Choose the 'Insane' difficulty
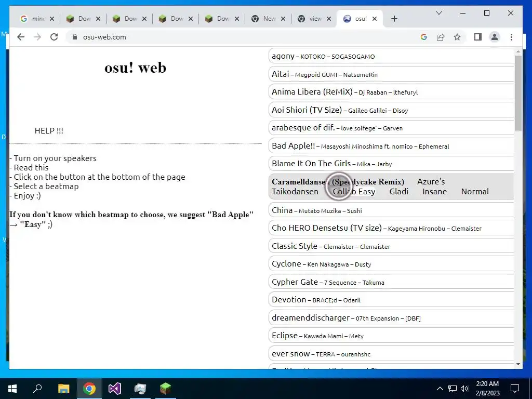This screenshot has width=532, height=399. coord(435,192)
